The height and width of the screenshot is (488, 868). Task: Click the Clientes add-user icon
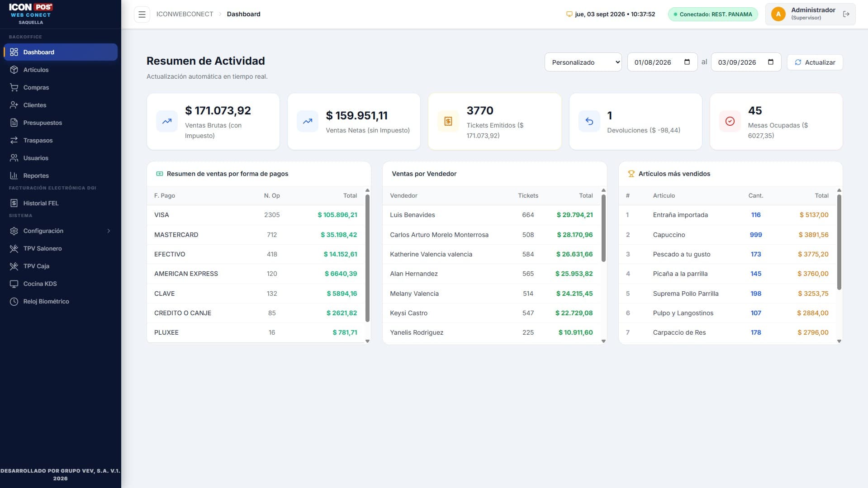click(x=14, y=105)
